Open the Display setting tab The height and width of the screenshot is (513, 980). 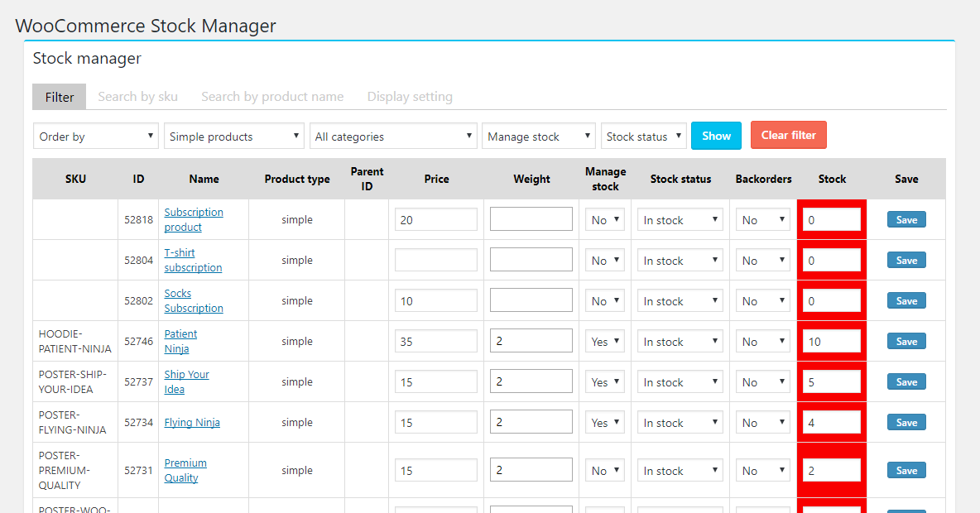coord(410,97)
